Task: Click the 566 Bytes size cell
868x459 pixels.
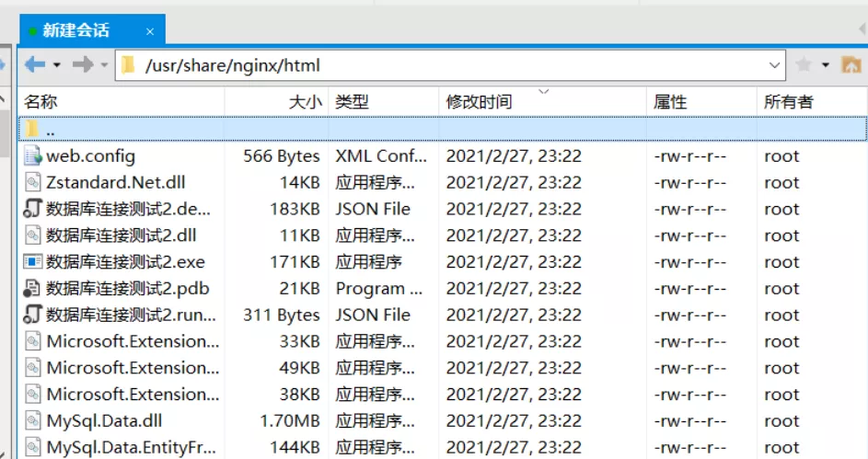Action: pyautogui.click(x=282, y=156)
